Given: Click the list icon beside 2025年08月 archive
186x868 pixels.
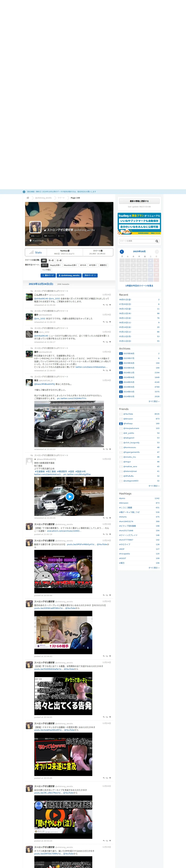Looking at the screenshot, I should pos(121,353).
